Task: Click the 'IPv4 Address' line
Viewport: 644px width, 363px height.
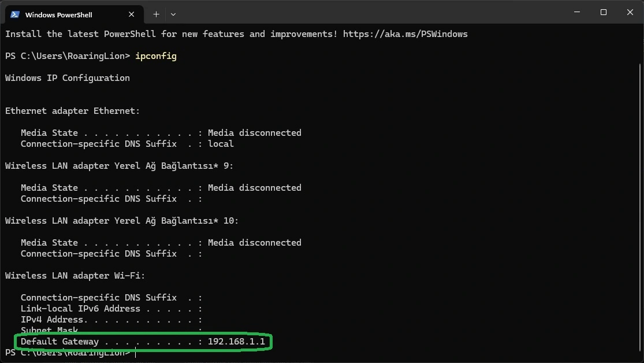Action: click(111, 320)
